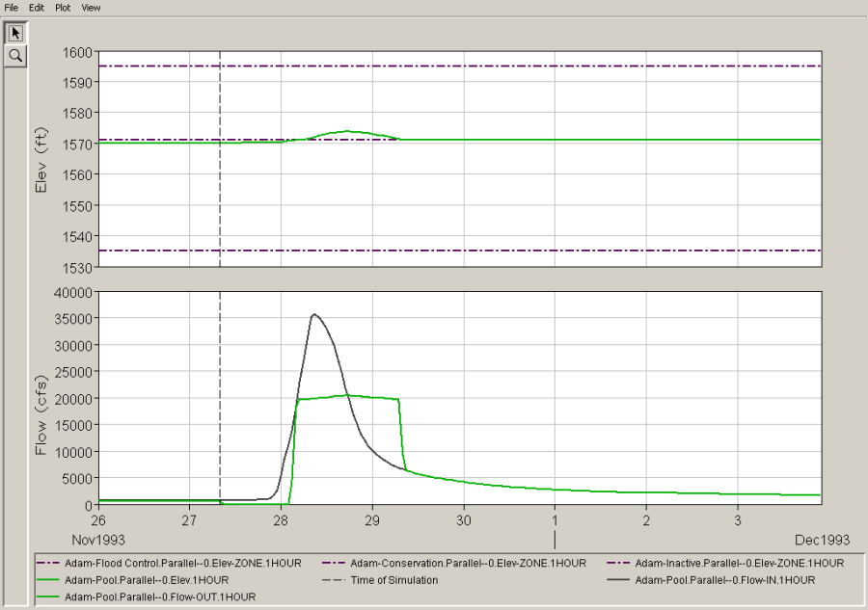Click the Dec1993 date axis label
Viewport: 868px width, 610px height.
click(822, 540)
